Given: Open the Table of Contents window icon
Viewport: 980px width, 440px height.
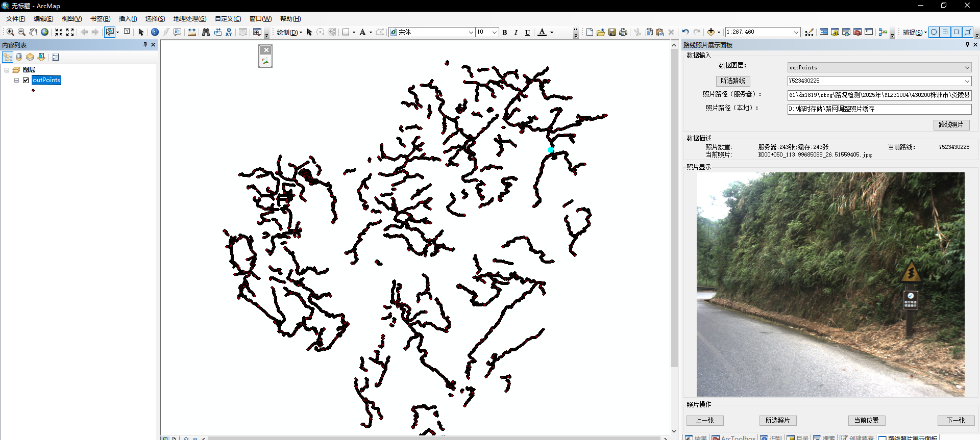Looking at the screenshot, I should point(824,32).
